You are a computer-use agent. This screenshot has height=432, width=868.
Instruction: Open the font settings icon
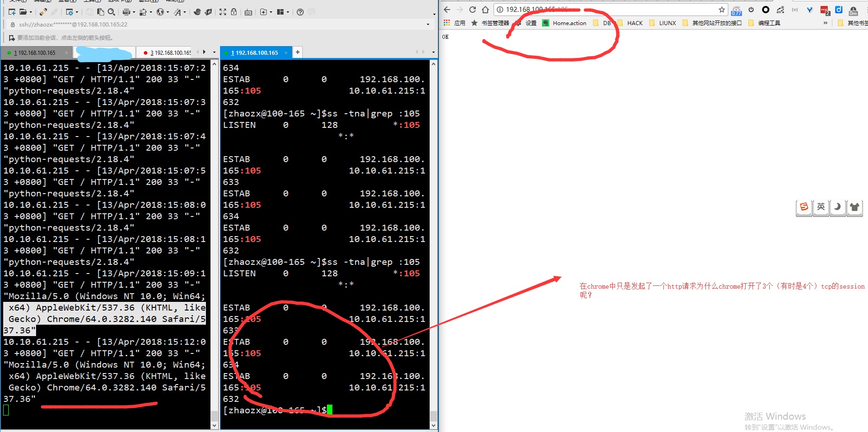(177, 12)
